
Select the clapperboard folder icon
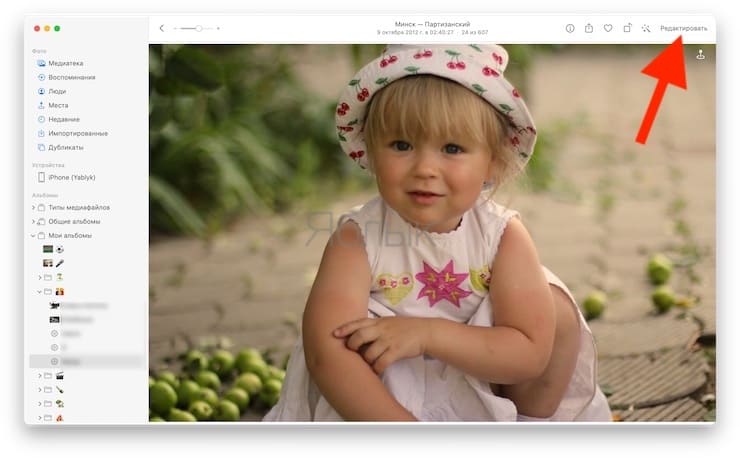coord(48,376)
